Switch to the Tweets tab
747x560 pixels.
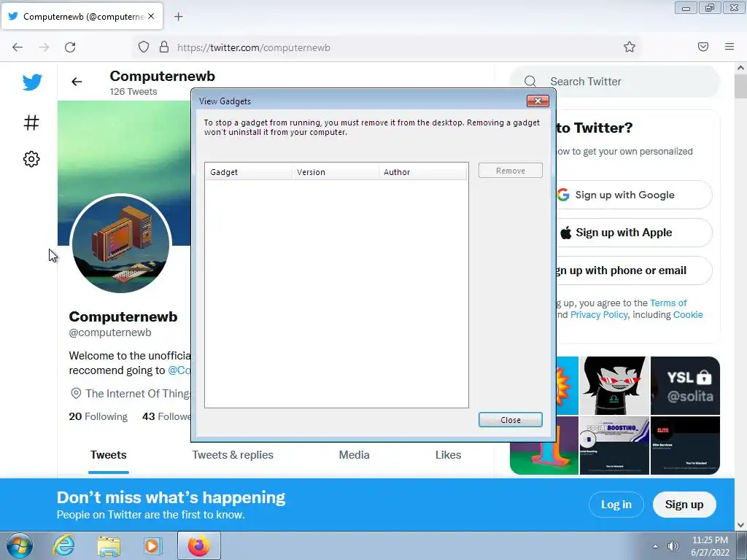click(x=109, y=455)
